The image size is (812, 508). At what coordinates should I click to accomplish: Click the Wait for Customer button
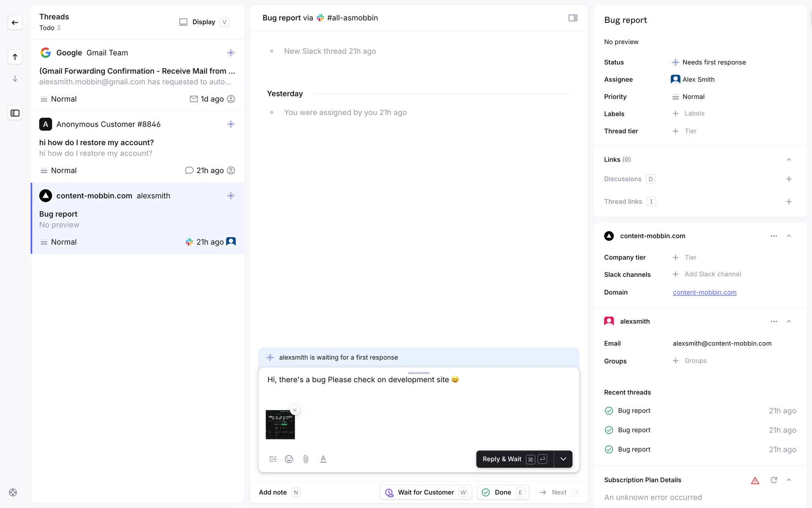click(425, 492)
